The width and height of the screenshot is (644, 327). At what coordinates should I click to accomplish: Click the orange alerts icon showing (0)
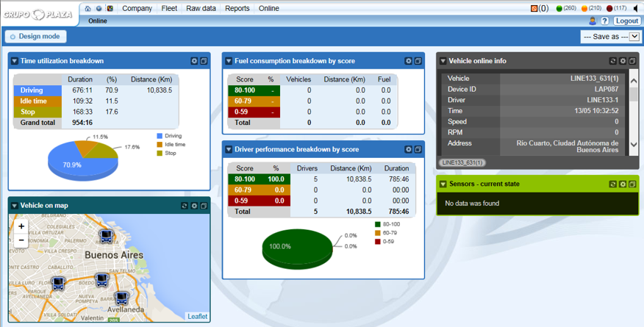pyautogui.click(x=534, y=8)
